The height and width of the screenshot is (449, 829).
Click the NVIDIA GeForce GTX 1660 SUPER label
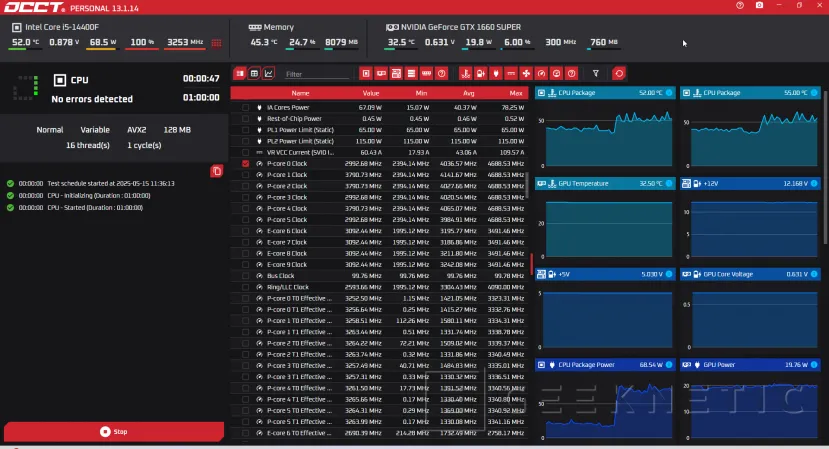click(x=460, y=27)
